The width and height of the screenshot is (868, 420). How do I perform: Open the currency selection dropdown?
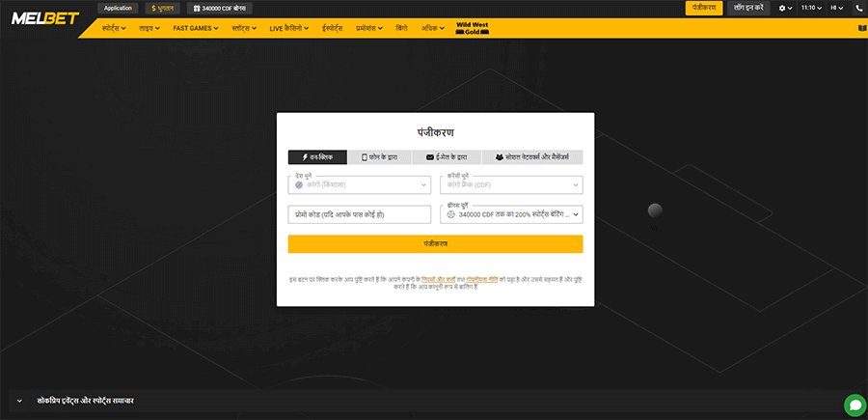(x=511, y=185)
